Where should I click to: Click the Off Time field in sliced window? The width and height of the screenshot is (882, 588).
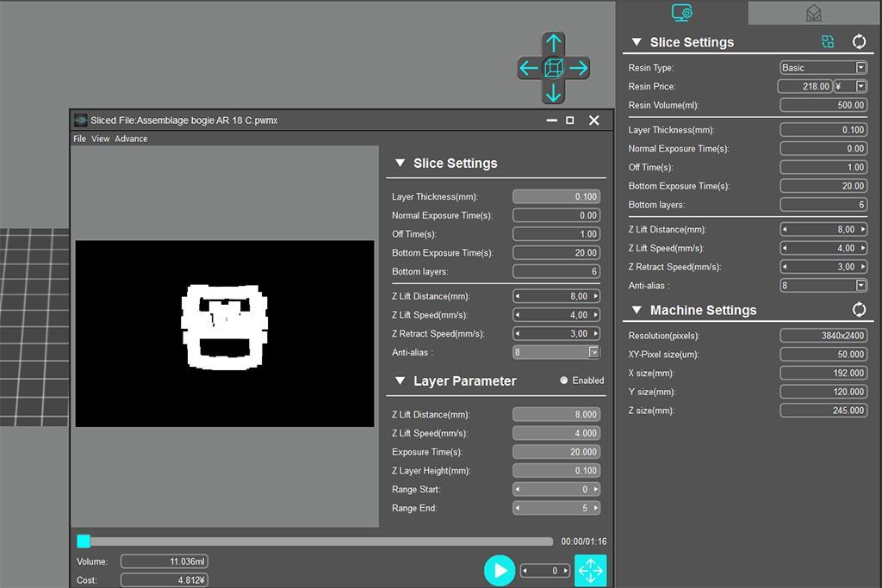pyautogui.click(x=556, y=234)
